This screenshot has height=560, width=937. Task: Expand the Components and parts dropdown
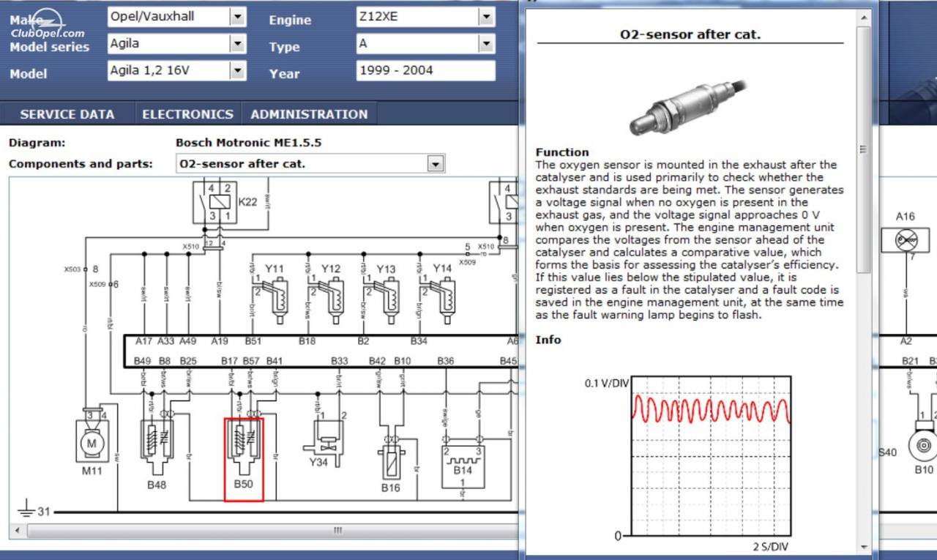click(436, 164)
